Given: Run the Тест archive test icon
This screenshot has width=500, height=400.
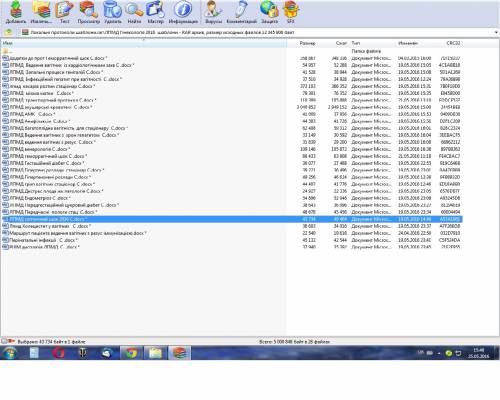Looking at the screenshot, I should [x=65, y=12].
